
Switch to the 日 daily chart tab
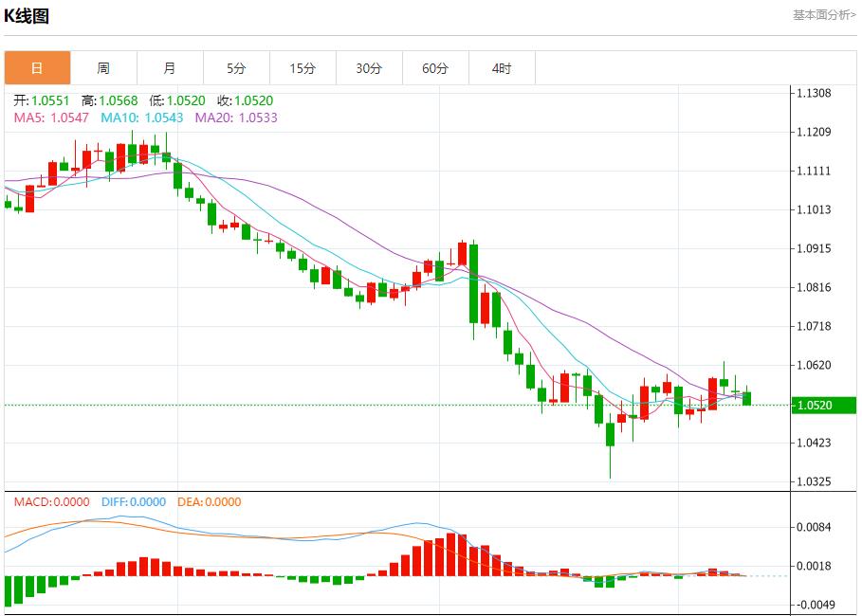tap(37, 68)
